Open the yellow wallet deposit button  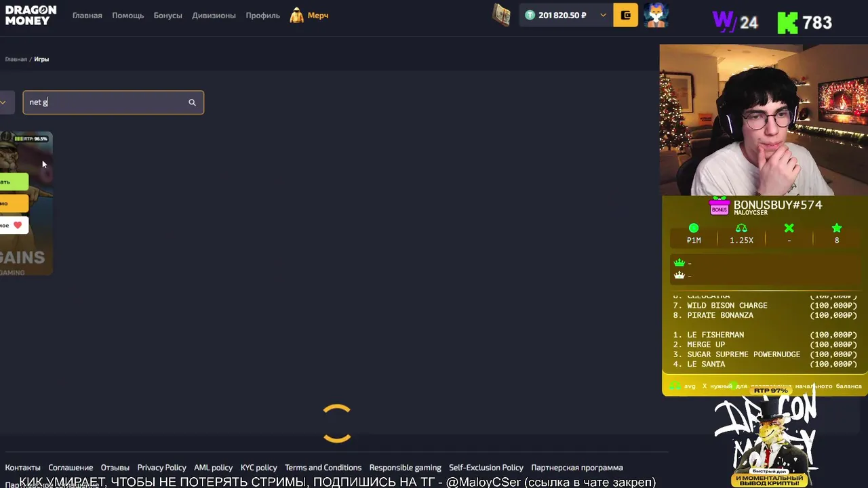coord(625,15)
